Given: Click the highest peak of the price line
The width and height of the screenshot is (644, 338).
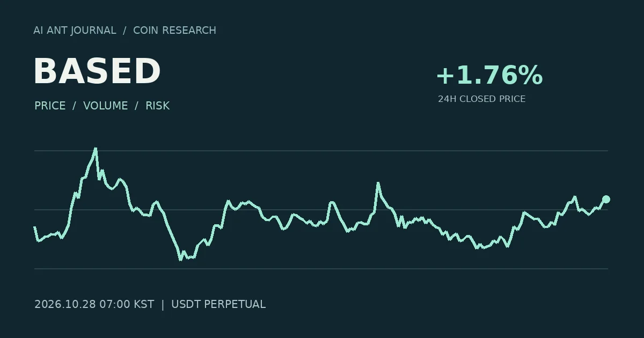Looking at the screenshot, I should (96, 149).
